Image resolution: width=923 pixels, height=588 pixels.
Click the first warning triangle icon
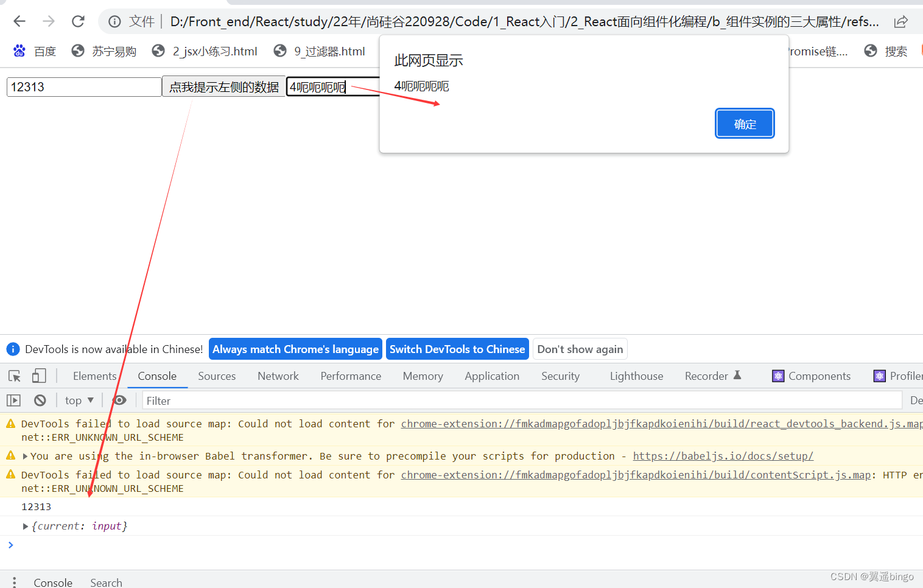tap(10, 424)
